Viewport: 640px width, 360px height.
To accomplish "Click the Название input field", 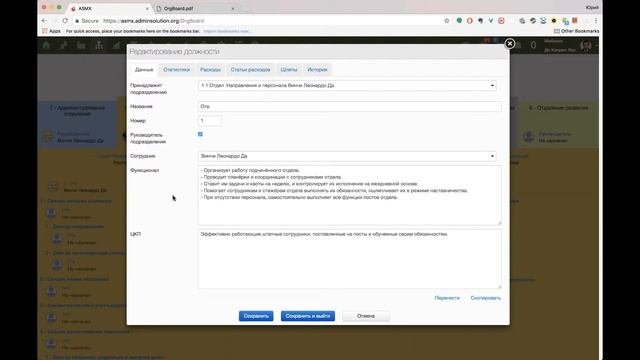I will (x=349, y=107).
